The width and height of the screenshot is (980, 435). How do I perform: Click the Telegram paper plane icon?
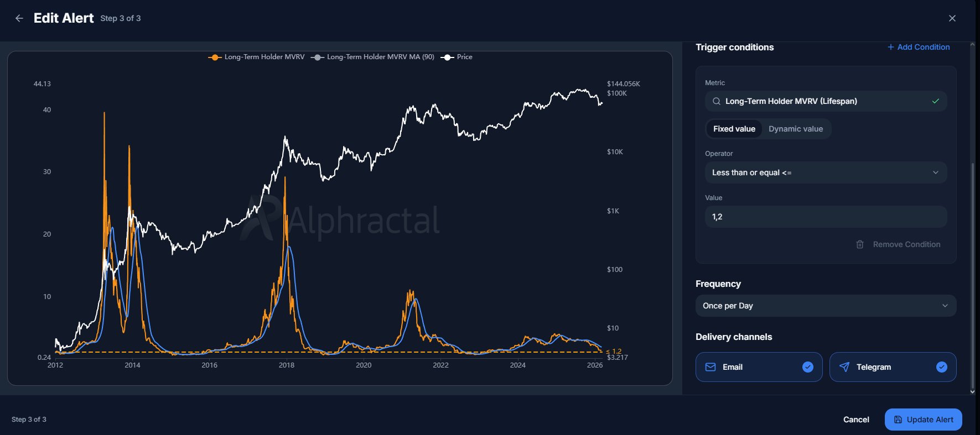844,367
